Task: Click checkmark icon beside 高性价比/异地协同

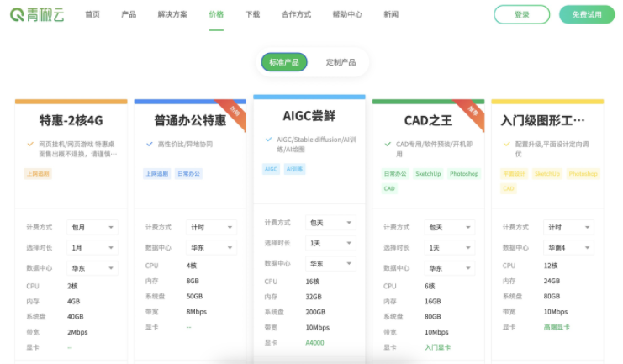Action: tap(150, 144)
